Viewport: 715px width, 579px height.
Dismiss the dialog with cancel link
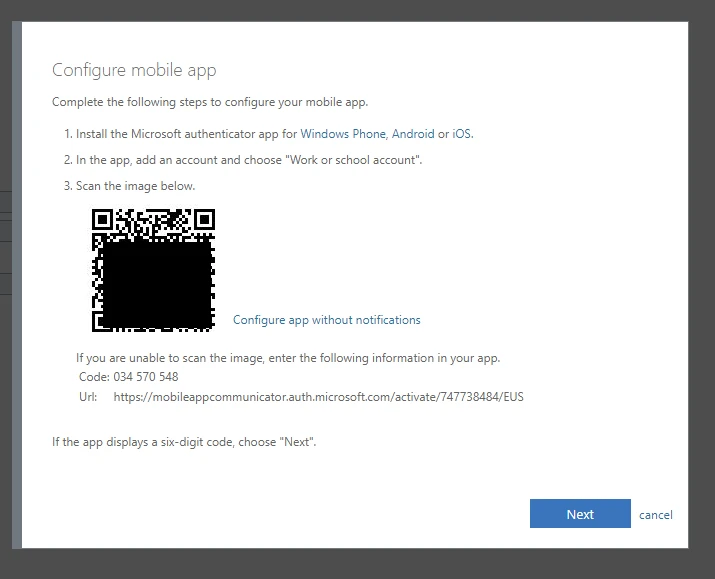656,515
